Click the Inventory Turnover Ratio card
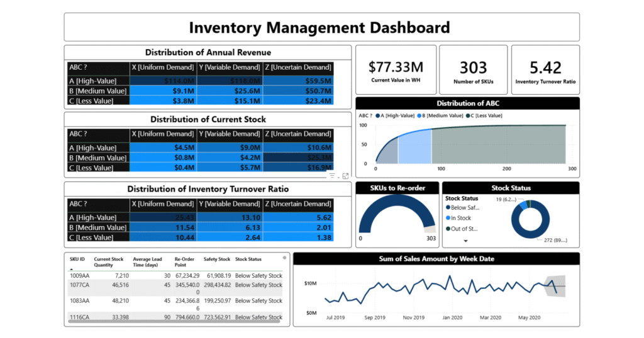Screen dimensions: 644x338 click(545, 70)
